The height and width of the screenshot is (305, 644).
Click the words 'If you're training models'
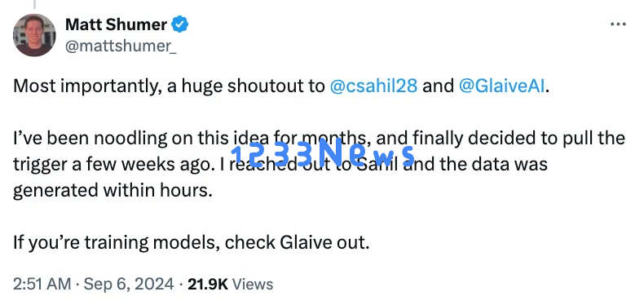[x=117, y=243]
